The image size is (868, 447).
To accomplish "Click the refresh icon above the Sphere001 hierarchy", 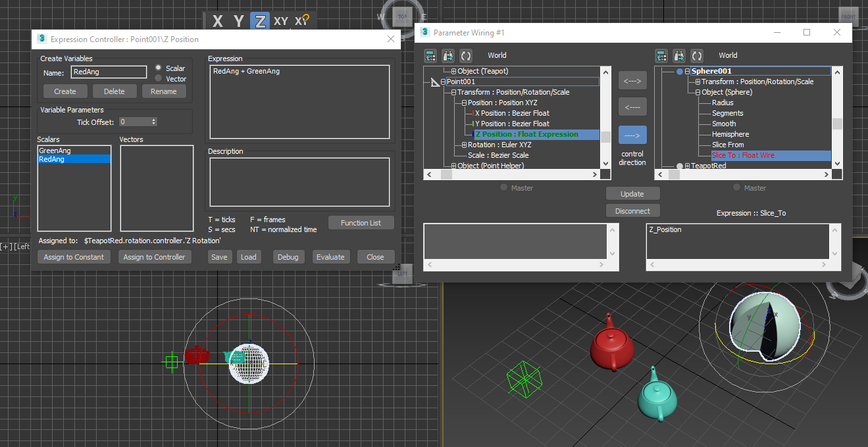I will click(x=697, y=55).
